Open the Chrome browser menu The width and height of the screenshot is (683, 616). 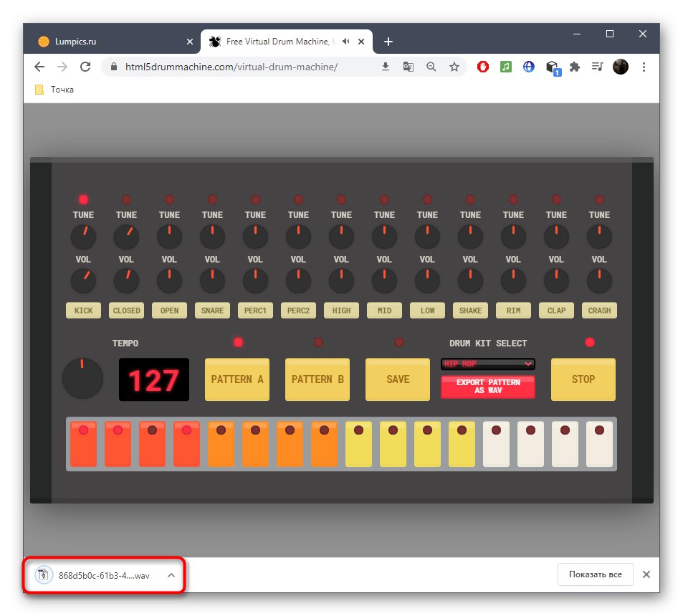(x=644, y=66)
